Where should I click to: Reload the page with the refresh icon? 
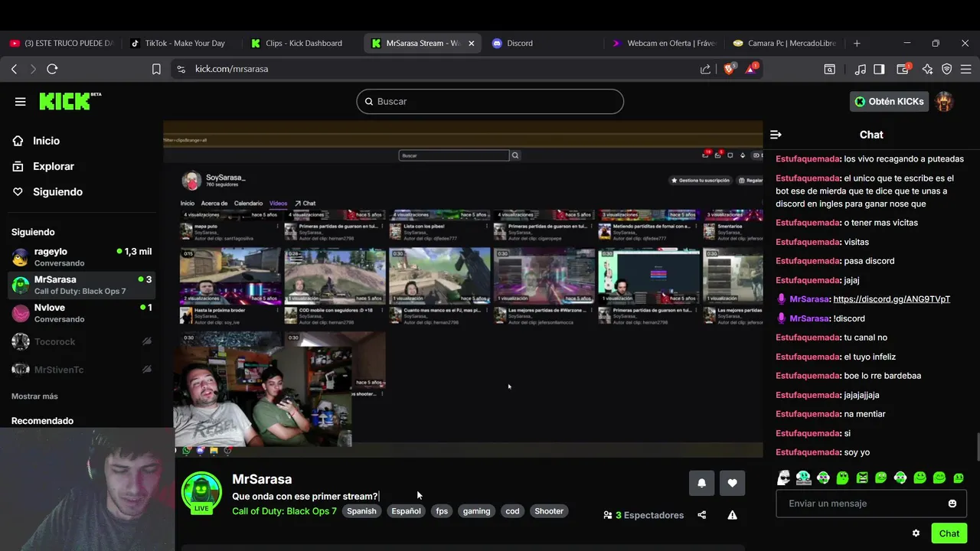coord(52,69)
